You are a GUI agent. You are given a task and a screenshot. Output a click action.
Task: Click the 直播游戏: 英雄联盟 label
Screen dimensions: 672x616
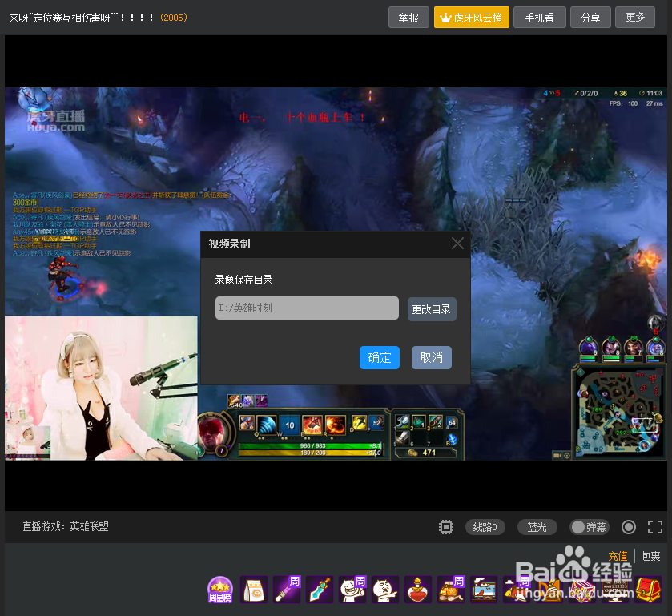[66, 526]
